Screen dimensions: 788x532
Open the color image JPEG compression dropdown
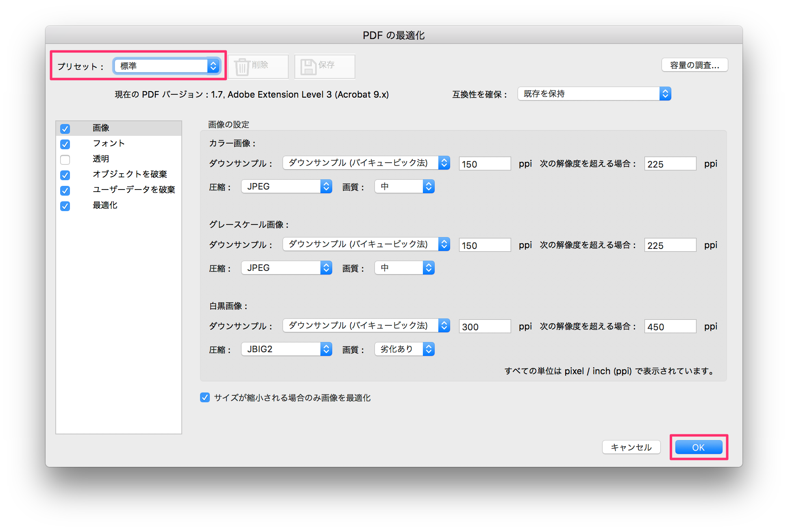(x=287, y=187)
